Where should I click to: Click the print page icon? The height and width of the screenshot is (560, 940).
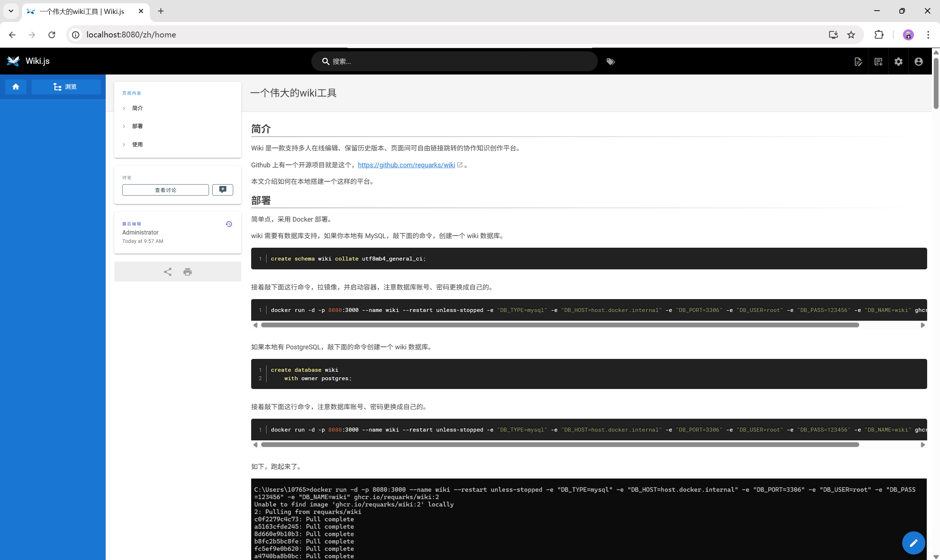pos(188,272)
